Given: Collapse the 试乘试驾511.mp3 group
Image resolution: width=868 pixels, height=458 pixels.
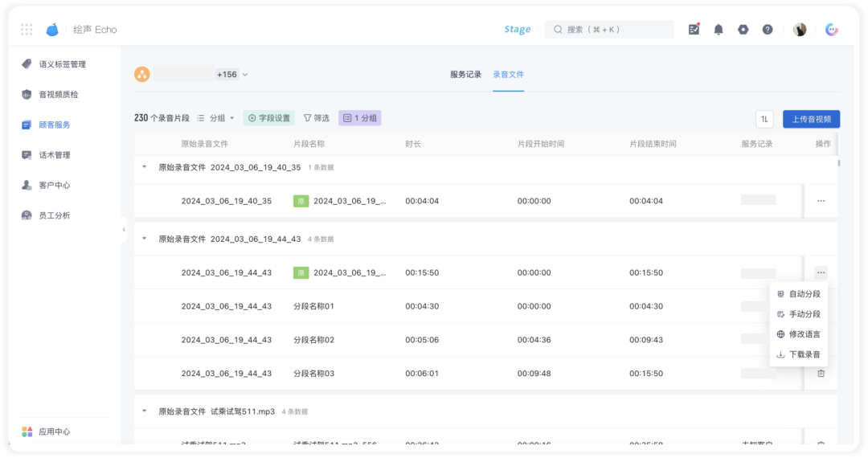Looking at the screenshot, I should 145,411.
